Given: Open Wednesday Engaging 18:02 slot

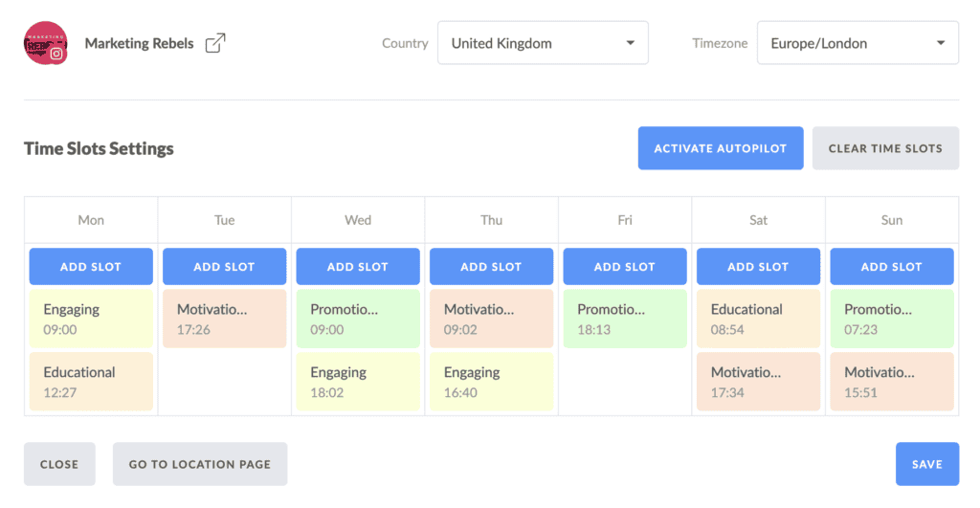Looking at the screenshot, I should pyautogui.click(x=358, y=382).
